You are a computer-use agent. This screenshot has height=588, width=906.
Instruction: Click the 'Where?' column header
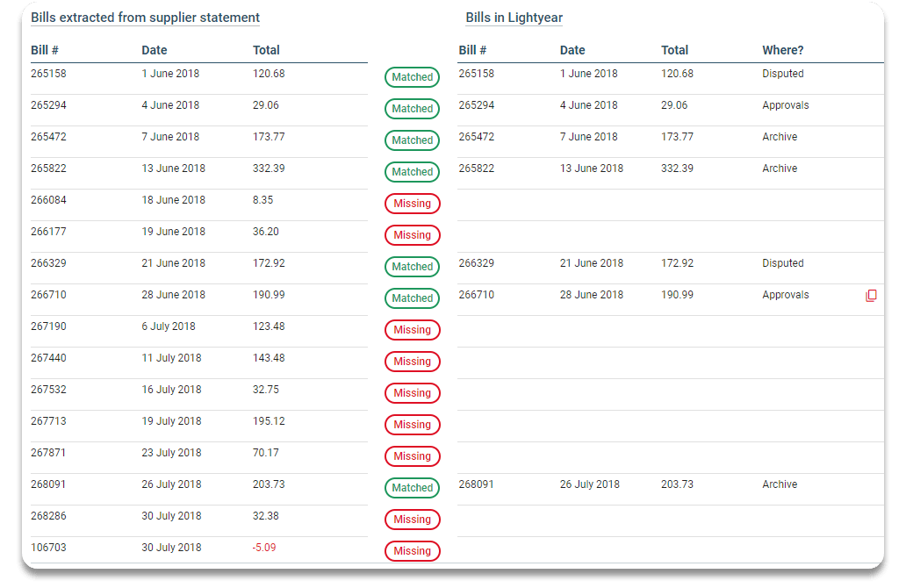click(782, 50)
